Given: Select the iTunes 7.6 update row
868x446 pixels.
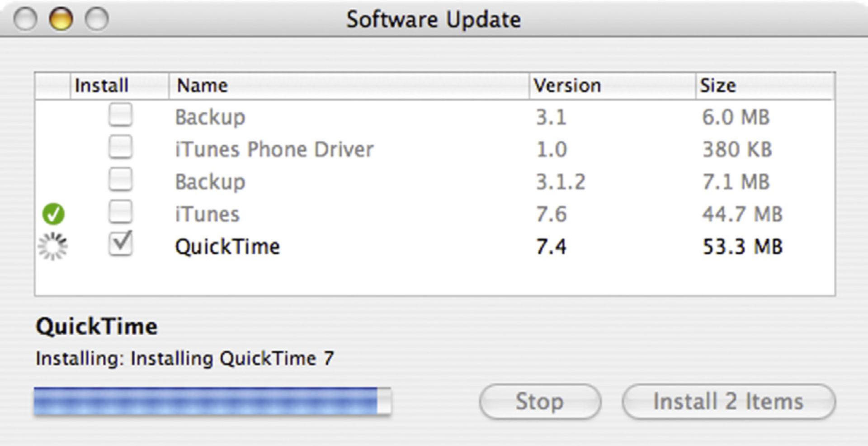Looking at the screenshot, I should tap(435, 214).
